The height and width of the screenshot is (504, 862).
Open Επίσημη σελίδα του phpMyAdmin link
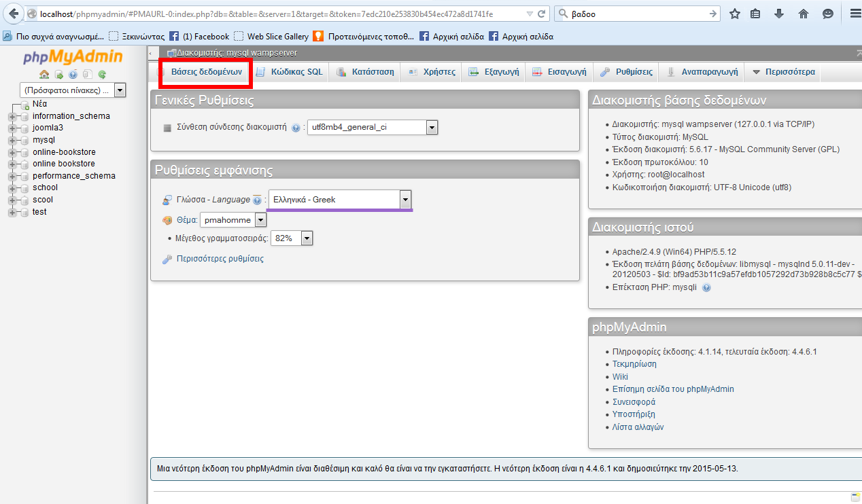[673, 389]
